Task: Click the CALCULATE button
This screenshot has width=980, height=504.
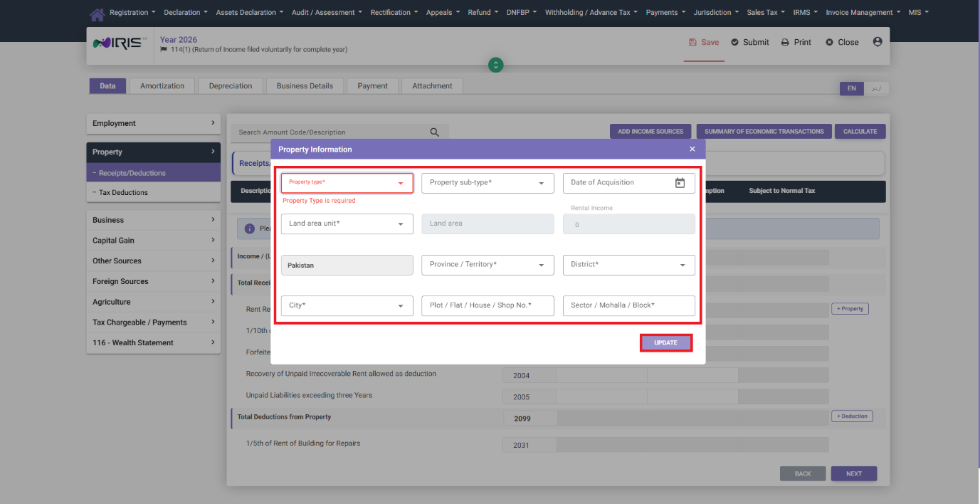Action: tap(860, 132)
